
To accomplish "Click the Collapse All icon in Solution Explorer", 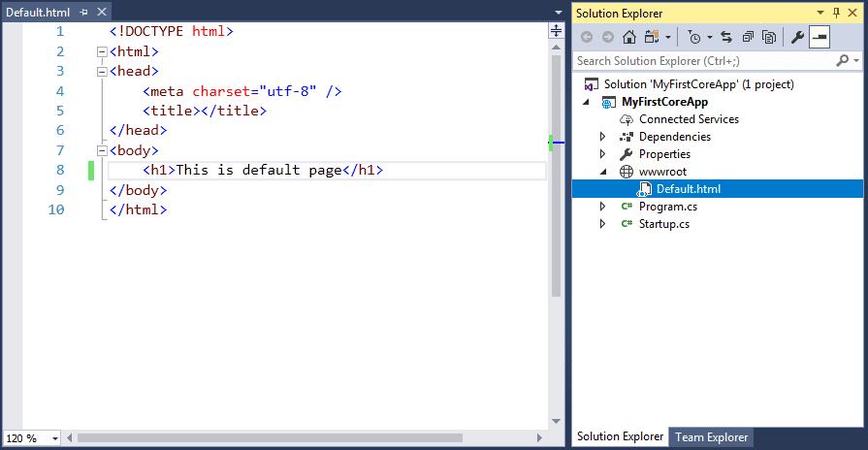I will click(x=749, y=37).
